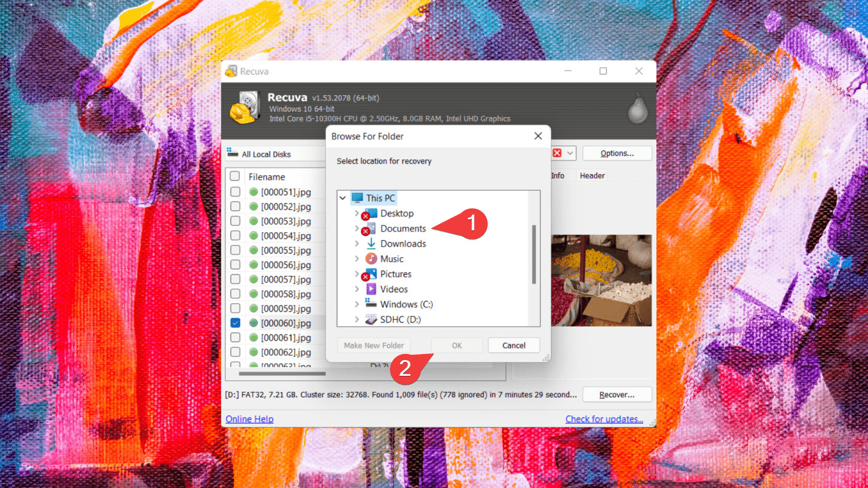Toggle the select-all checkbox beside Filename
The height and width of the screenshot is (488, 868).
pyautogui.click(x=235, y=176)
